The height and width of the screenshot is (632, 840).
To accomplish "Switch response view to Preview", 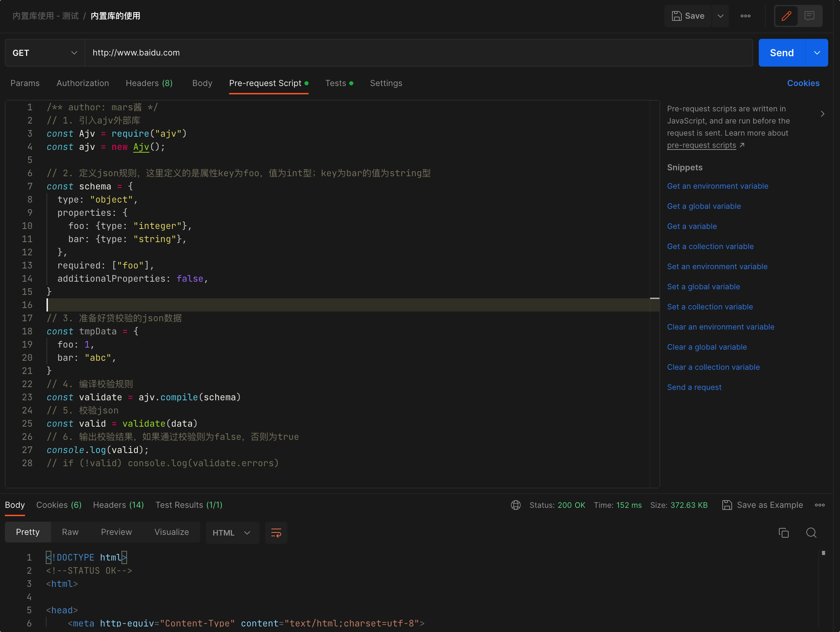I will pyautogui.click(x=116, y=532).
